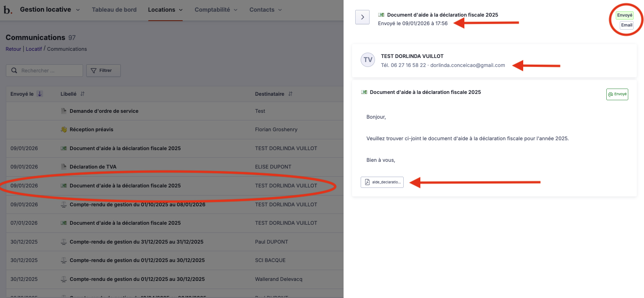Image resolution: width=644 pixels, height=298 pixels.
Task: Click the TV avatar icon
Action: [x=368, y=60]
